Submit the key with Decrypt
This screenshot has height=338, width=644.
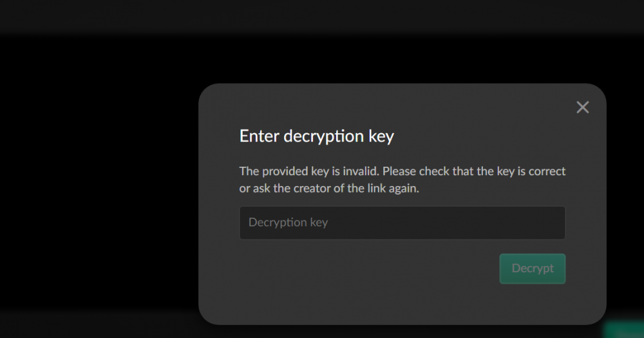[x=532, y=268]
